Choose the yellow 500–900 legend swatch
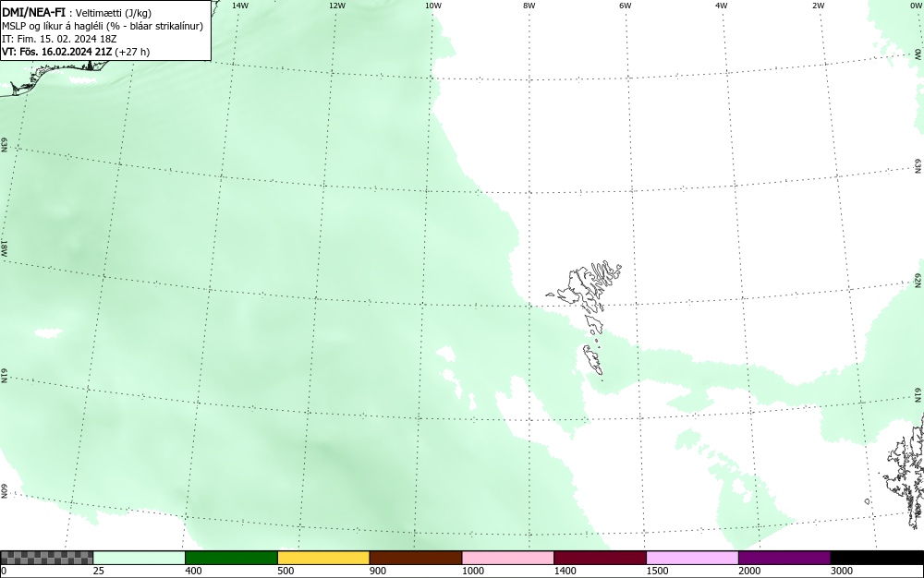The image size is (924, 578). pos(323,558)
